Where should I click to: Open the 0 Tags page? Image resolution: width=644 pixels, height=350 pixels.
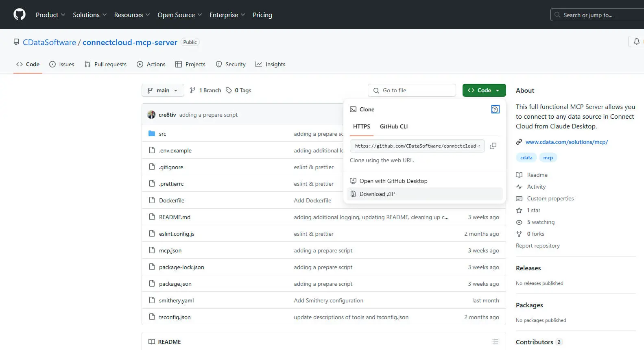pyautogui.click(x=239, y=90)
